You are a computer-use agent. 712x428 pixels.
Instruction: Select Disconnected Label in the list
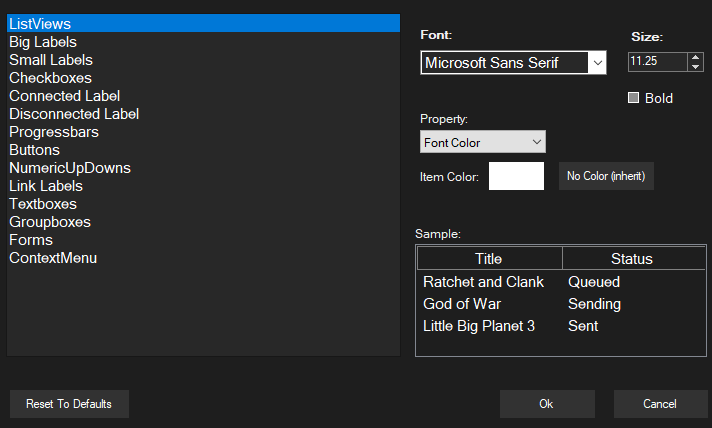tap(74, 114)
